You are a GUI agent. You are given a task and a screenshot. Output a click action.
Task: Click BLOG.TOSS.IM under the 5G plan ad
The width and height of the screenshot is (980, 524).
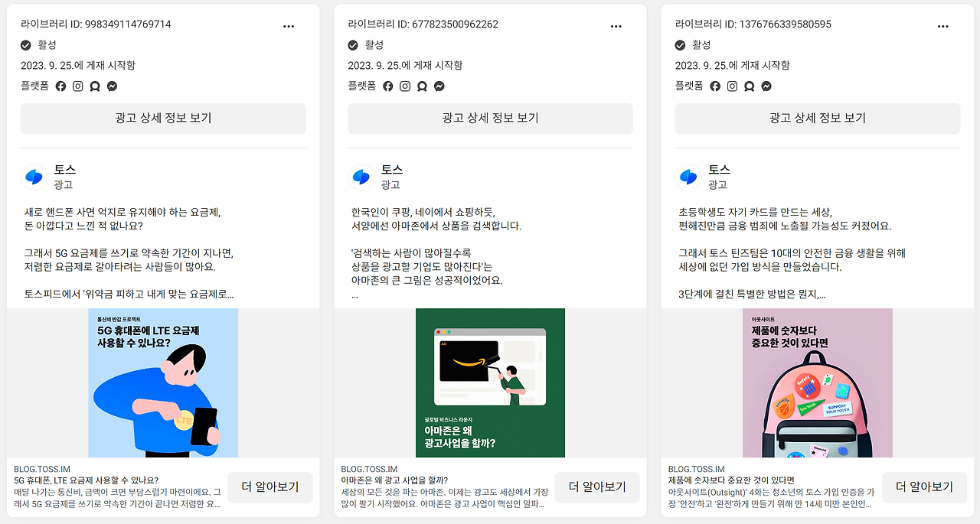tap(42, 469)
